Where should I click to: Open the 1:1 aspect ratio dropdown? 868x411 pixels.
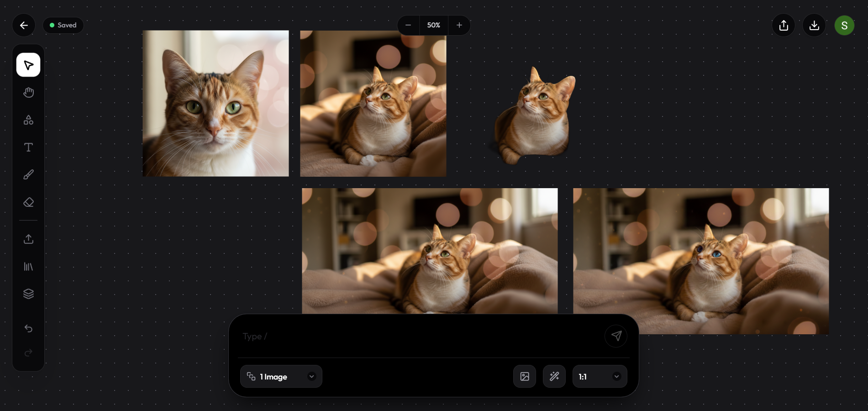(x=599, y=376)
